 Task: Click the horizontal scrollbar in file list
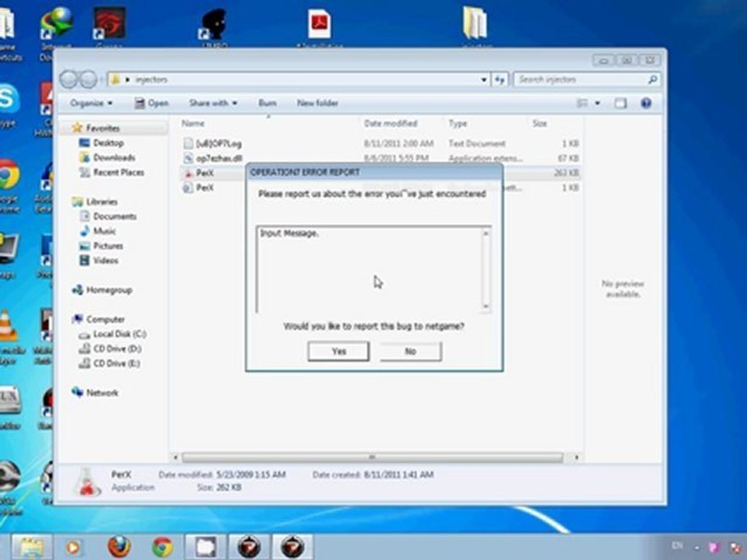point(372,457)
